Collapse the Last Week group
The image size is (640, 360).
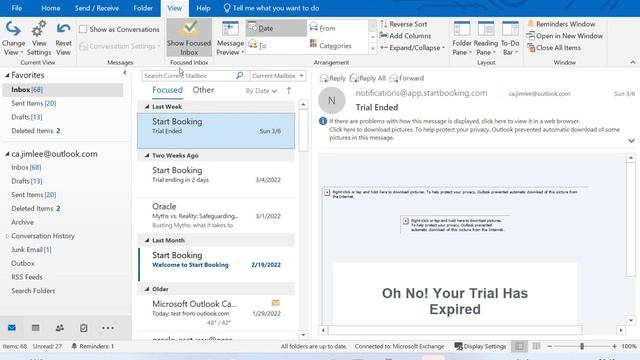click(x=147, y=107)
